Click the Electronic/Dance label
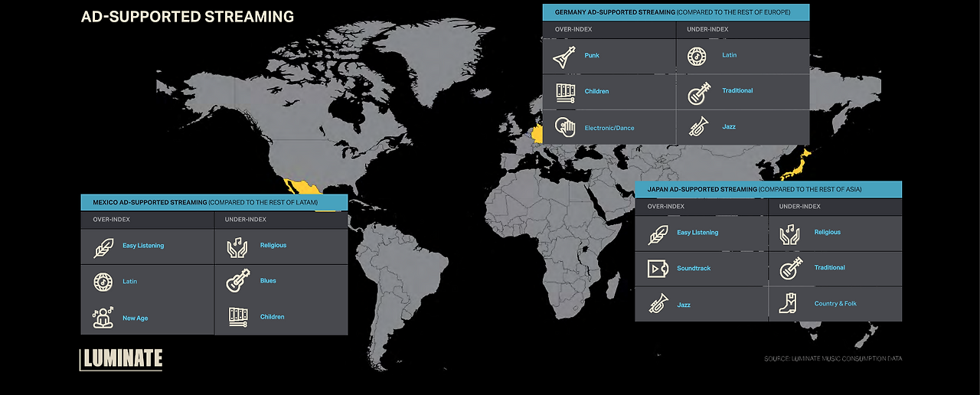This screenshot has width=980, height=395. click(x=609, y=128)
